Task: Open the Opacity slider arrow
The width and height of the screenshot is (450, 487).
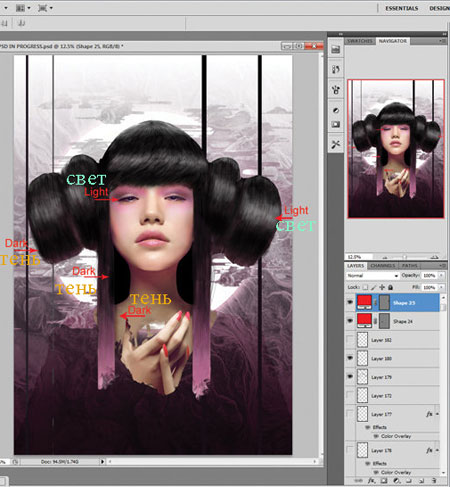Action: click(441, 276)
